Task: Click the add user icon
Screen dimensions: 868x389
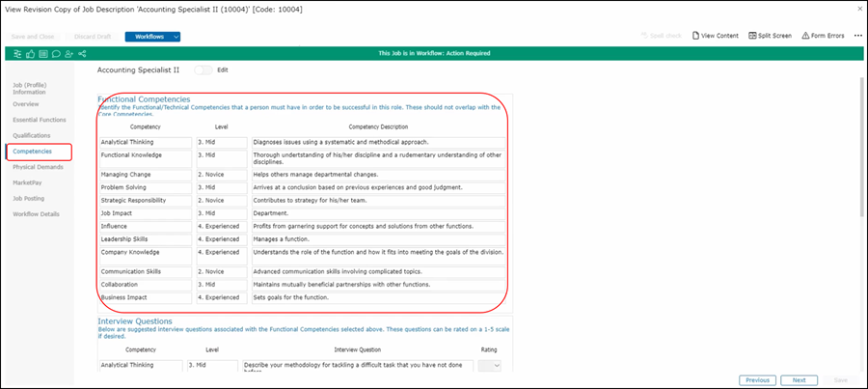Action: point(68,54)
